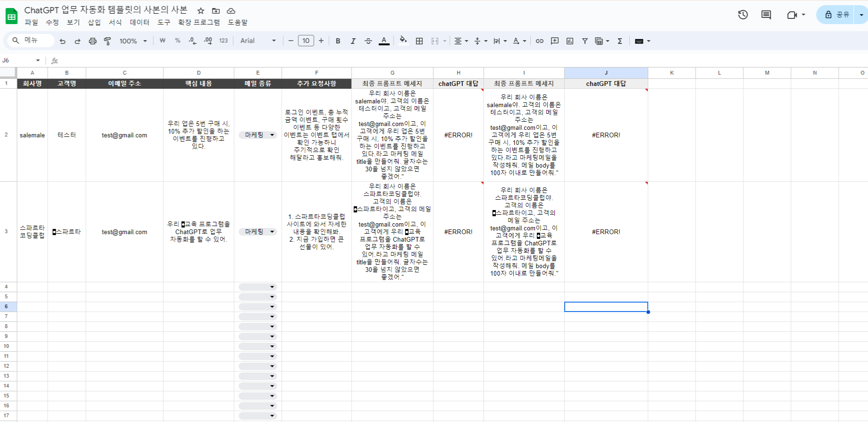The width and height of the screenshot is (868, 422).
Task: Decrease decimal places
Action: [192, 41]
